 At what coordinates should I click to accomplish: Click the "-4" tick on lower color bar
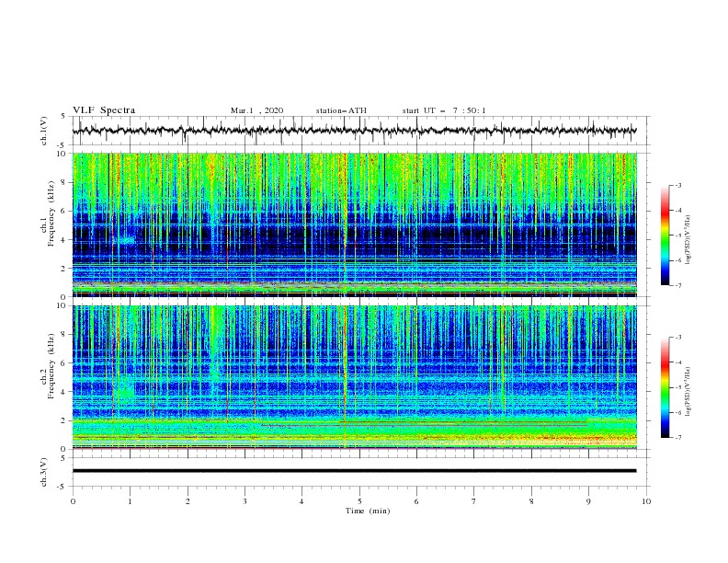coord(677,362)
